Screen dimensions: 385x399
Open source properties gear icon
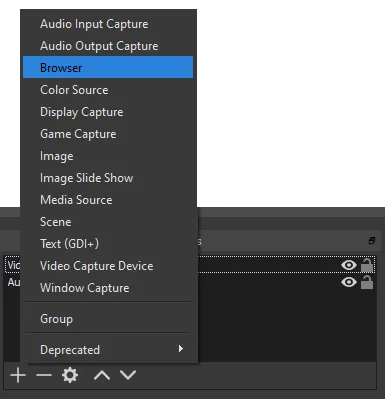point(70,375)
